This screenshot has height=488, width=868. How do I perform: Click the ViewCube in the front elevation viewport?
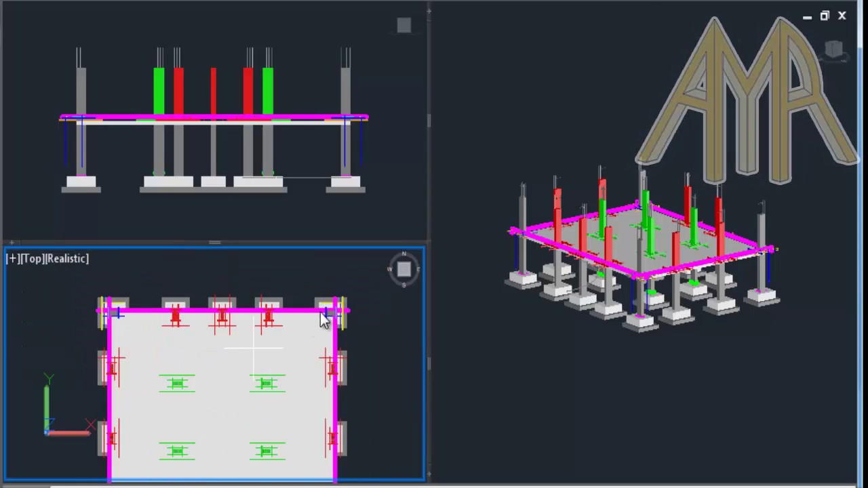(404, 26)
